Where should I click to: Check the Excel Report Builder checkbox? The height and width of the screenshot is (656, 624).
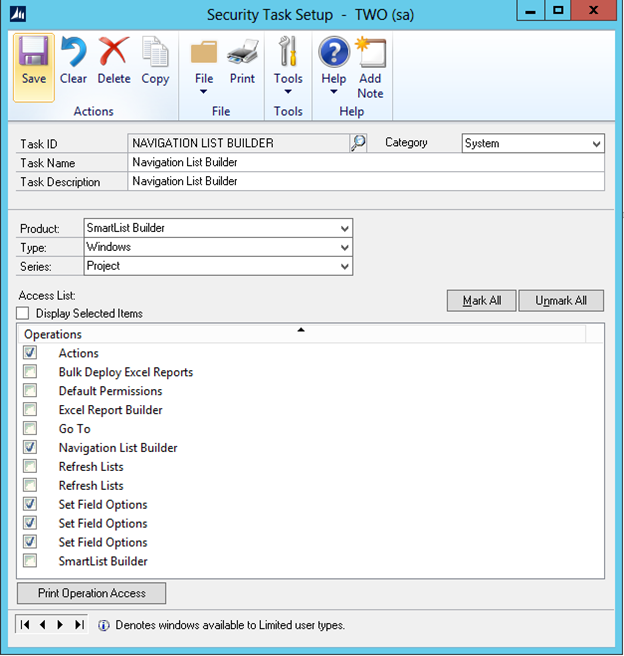click(x=30, y=410)
